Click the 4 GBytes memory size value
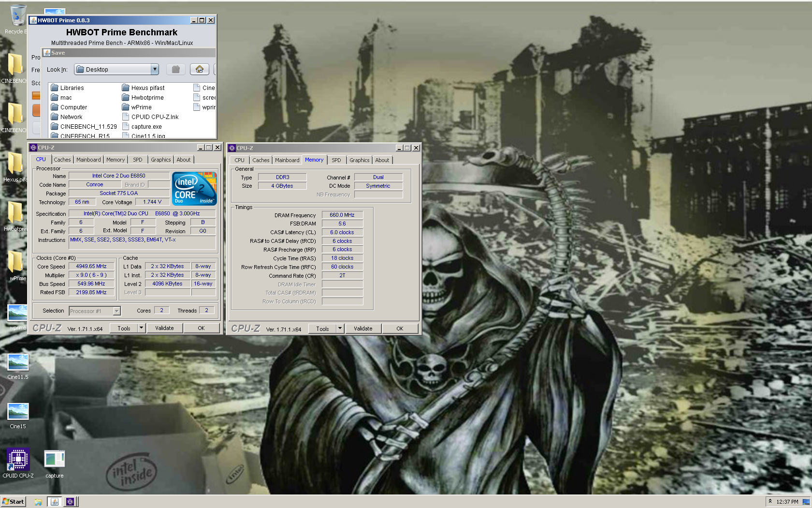The image size is (812, 508). click(282, 186)
